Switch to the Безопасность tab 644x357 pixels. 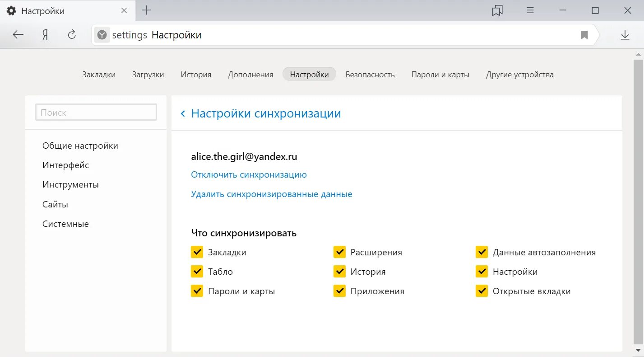click(370, 75)
